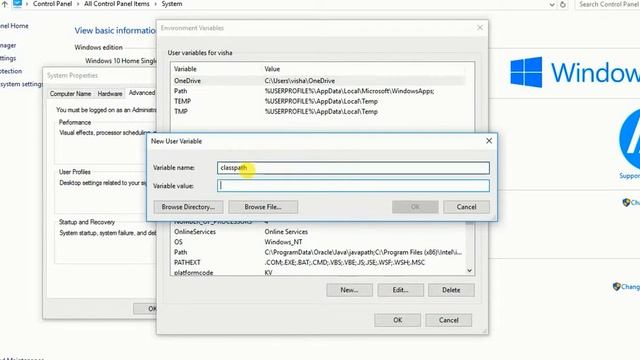
Task: Click the Up navigation arrow
Action: pyautogui.click(x=4, y=4)
